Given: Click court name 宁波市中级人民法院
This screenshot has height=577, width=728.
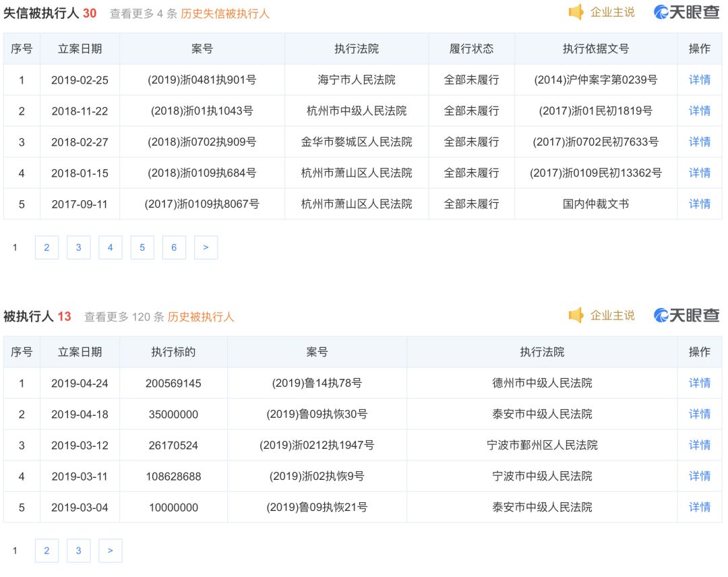Looking at the screenshot, I should (542, 477).
